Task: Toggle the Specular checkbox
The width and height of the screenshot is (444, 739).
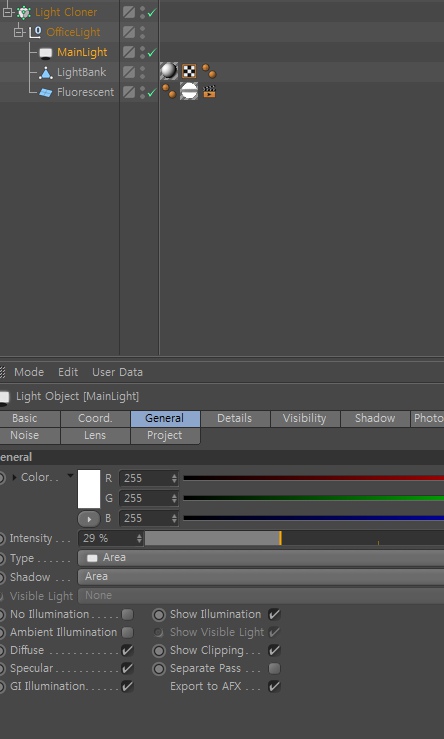Action: tap(127, 668)
